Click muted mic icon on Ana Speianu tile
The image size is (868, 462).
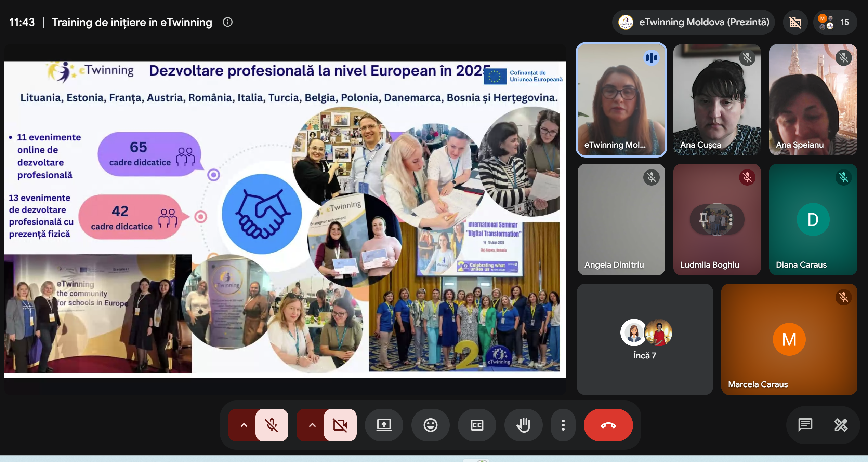844,58
